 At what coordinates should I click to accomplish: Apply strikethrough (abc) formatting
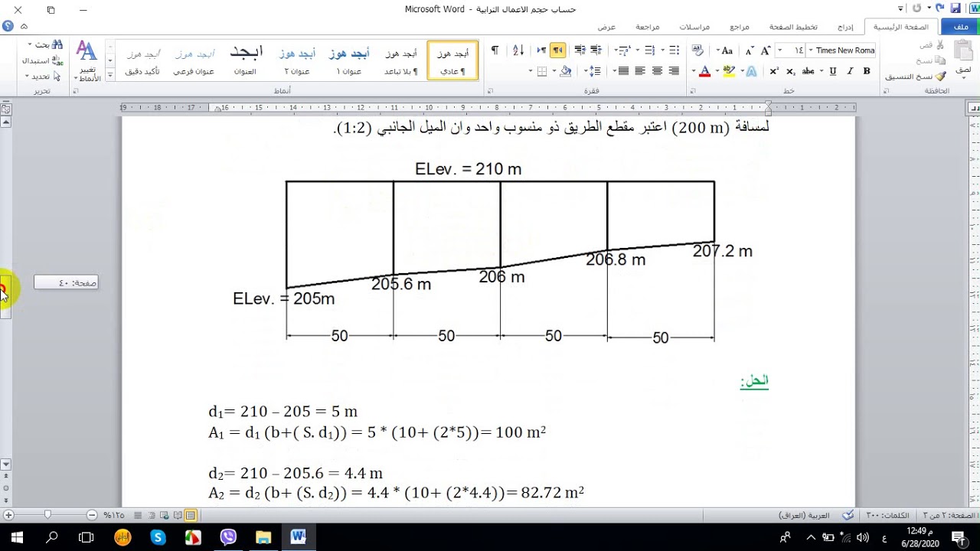[809, 71]
